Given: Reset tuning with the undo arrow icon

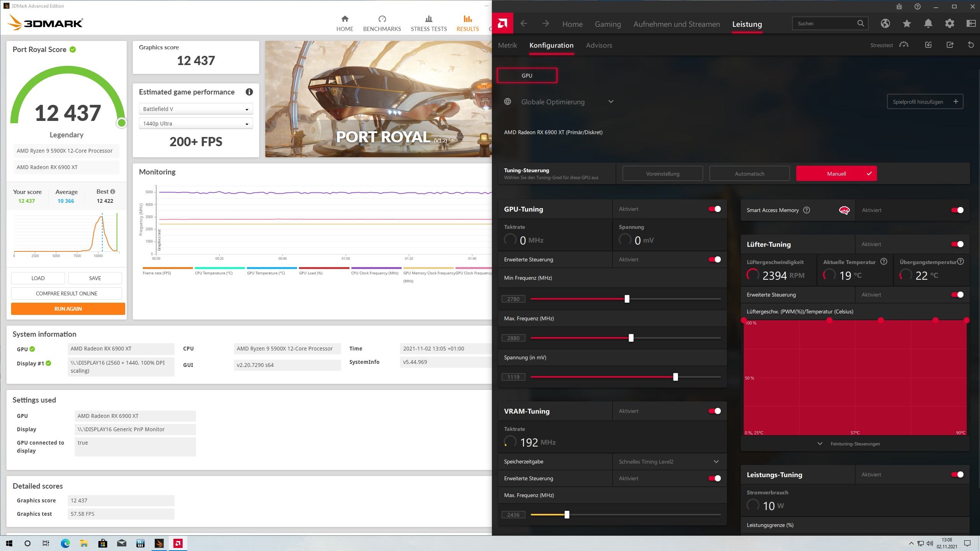Looking at the screenshot, I should [971, 45].
